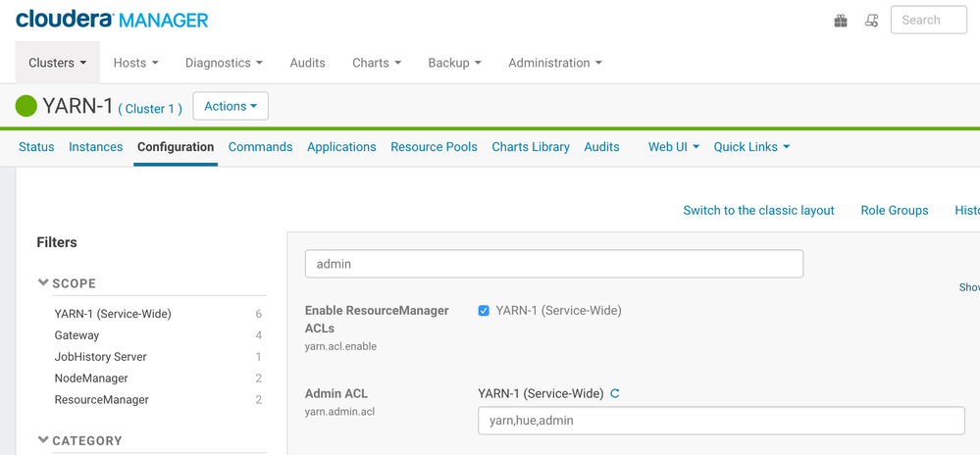980x455 pixels.
Task: Click the Cloudera Manager logo
Action: tap(112, 20)
